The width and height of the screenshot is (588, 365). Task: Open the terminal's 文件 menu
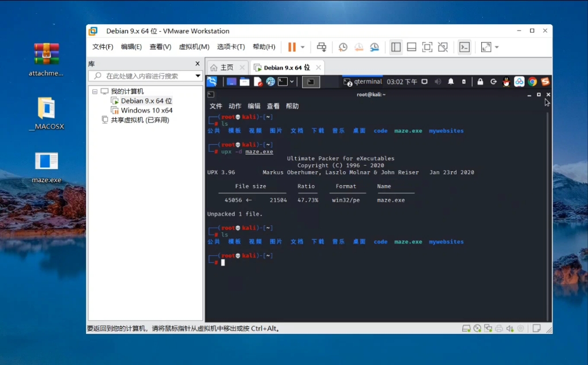point(216,106)
